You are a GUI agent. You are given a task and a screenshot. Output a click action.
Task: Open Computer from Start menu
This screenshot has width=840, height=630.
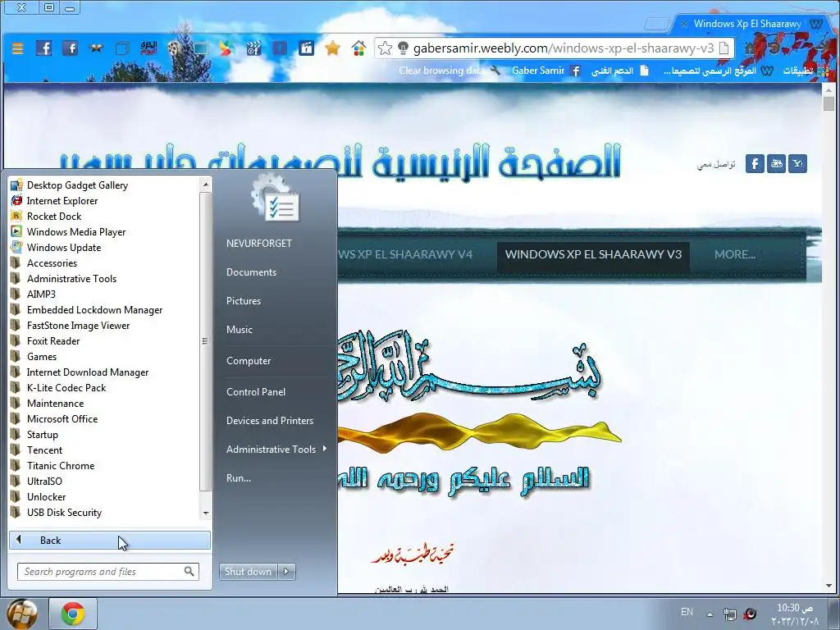249,361
